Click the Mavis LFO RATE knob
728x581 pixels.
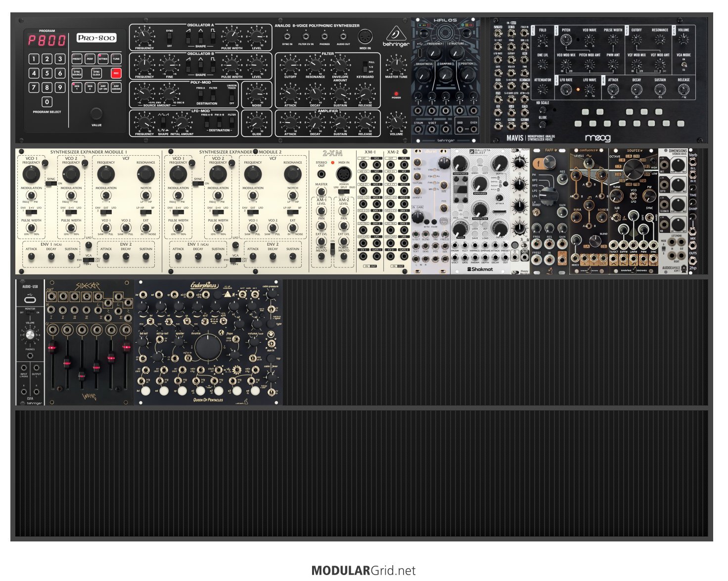[x=566, y=89]
